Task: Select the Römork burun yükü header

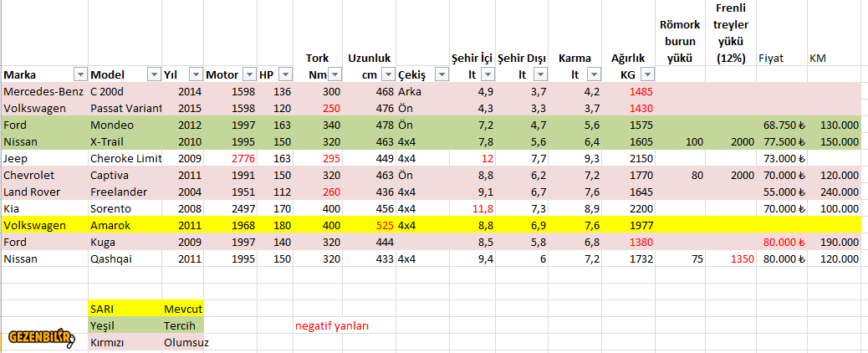Action: point(681,42)
